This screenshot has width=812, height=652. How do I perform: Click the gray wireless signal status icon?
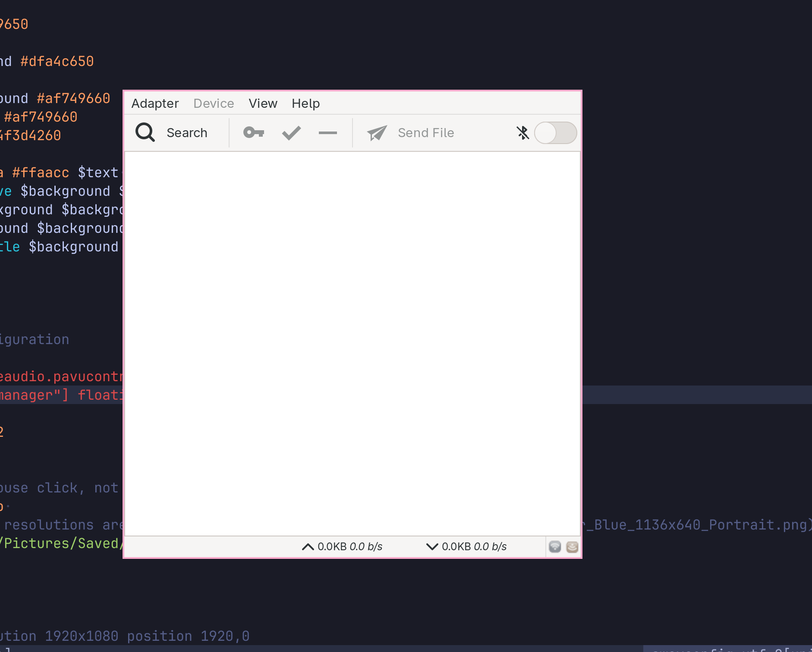point(555,547)
